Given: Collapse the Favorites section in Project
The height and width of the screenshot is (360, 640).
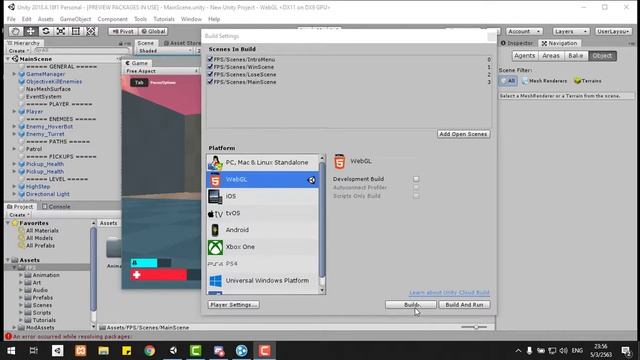Looking at the screenshot, I should 8,223.
